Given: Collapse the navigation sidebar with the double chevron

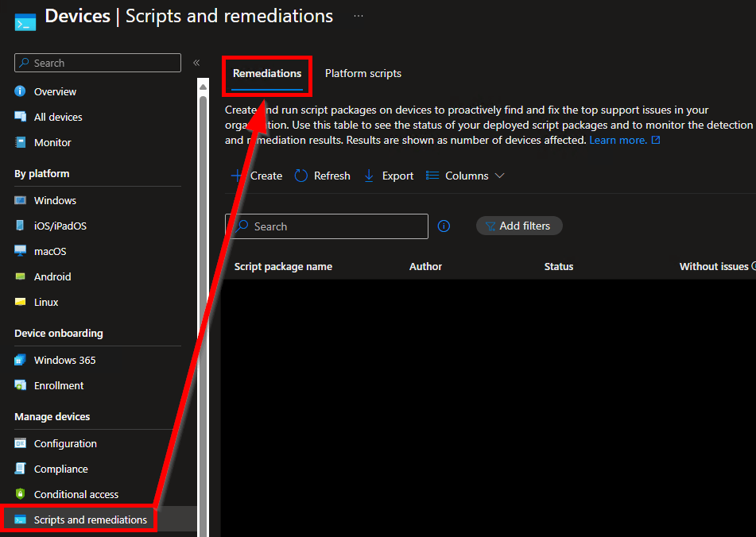Looking at the screenshot, I should pyautogui.click(x=196, y=63).
